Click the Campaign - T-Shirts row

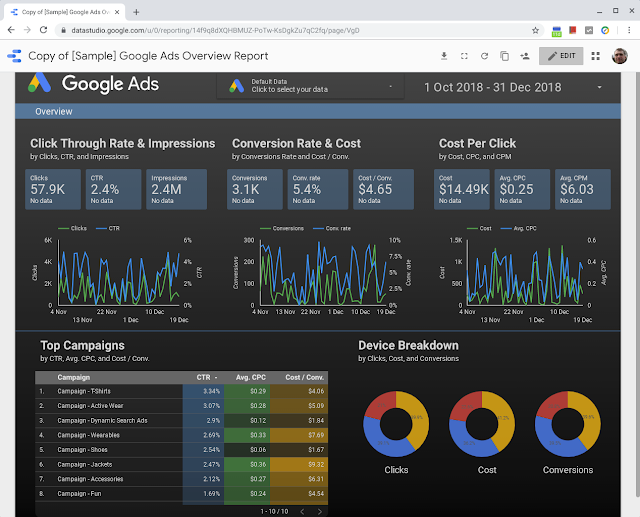pos(181,391)
